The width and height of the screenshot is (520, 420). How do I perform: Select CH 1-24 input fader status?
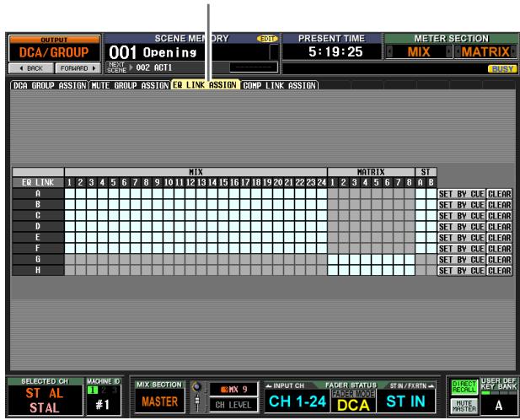(x=298, y=401)
